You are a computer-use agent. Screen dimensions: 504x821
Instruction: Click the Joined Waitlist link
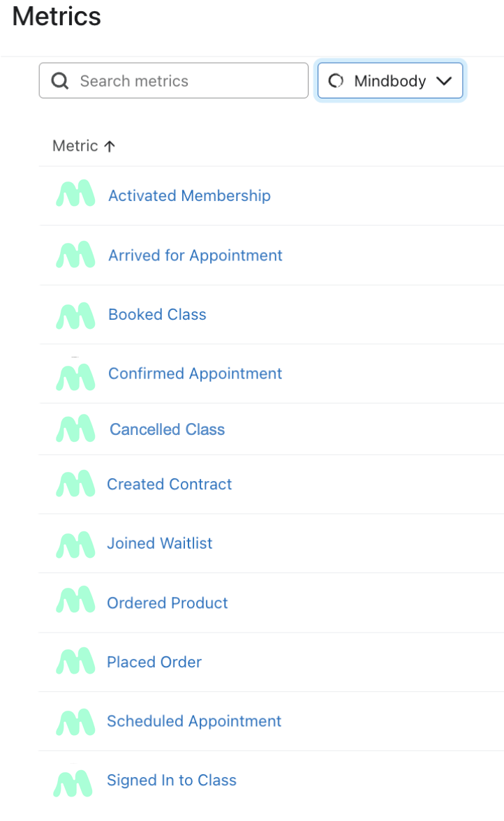click(159, 543)
